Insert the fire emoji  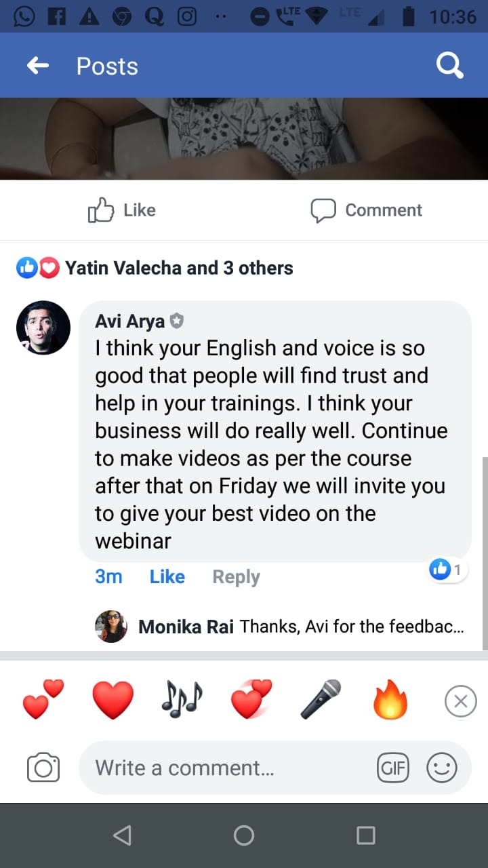(390, 700)
